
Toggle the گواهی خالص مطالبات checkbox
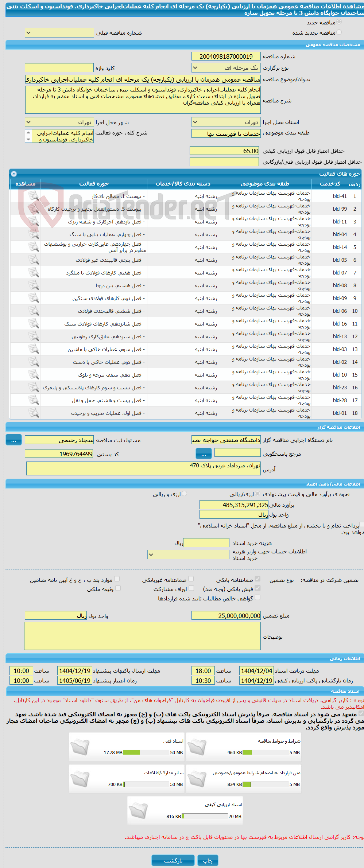pyautogui.click(x=257, y=598)
